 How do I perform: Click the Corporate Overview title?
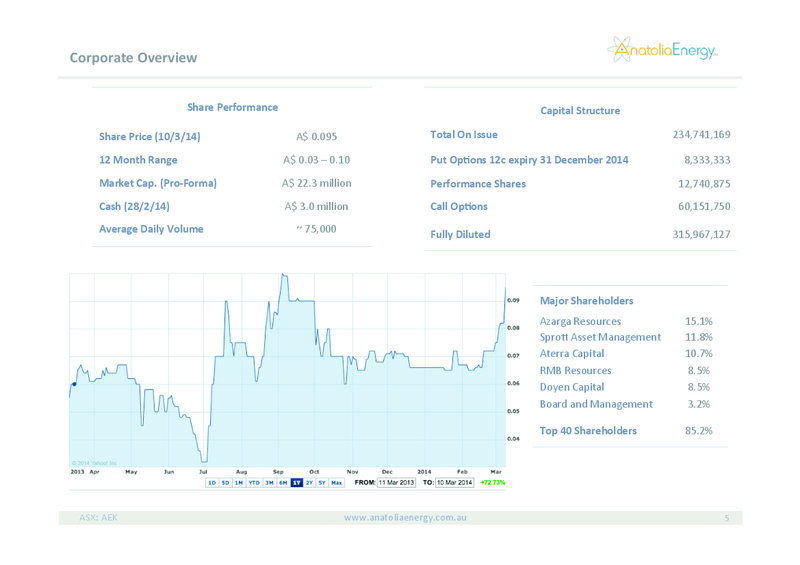[x=133, y=58]
